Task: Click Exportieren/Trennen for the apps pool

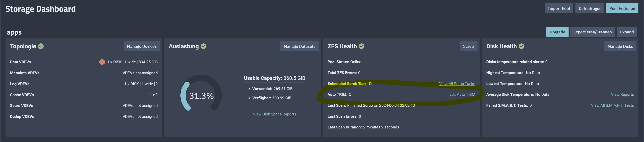Action: (x=593, y=32)
